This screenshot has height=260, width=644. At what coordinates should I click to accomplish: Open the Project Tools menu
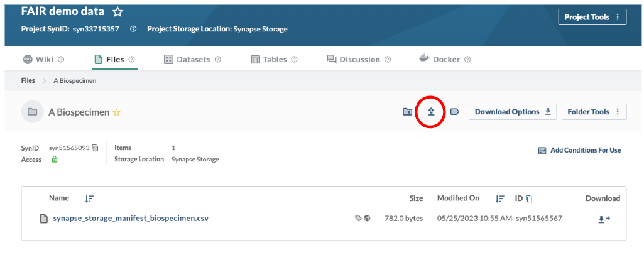592,17
